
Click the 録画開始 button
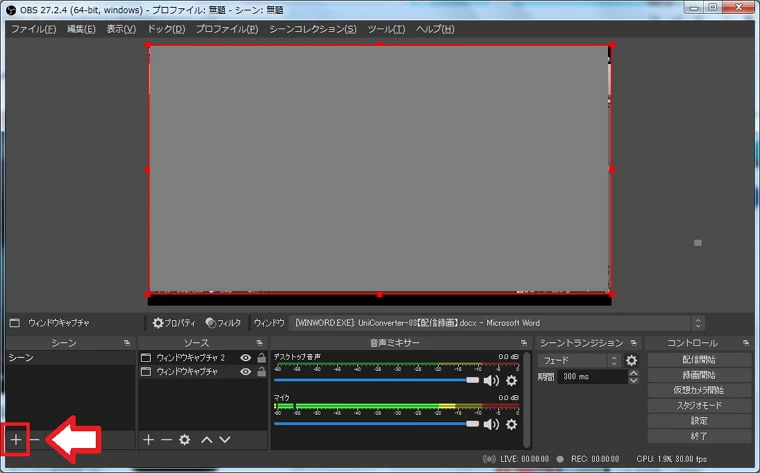699,375
